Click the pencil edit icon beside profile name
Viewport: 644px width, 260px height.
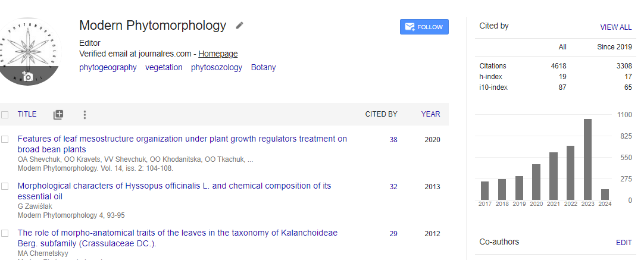click(x=239, y=26)
